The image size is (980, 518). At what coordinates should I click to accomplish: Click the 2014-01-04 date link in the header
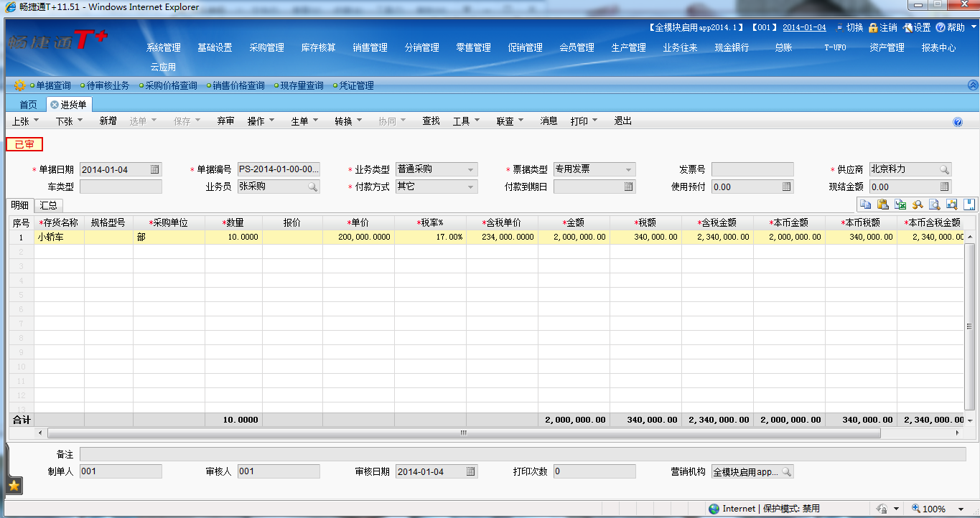pos(804,27)
